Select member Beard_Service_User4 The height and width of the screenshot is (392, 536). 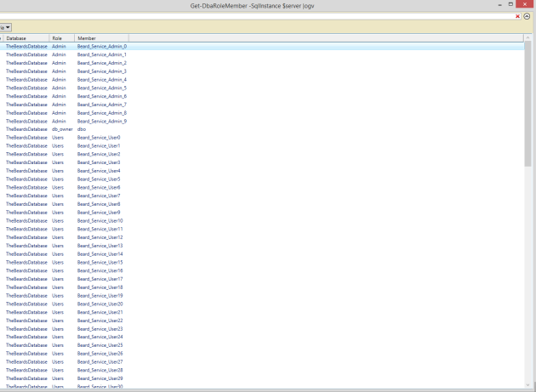(99, 171)
